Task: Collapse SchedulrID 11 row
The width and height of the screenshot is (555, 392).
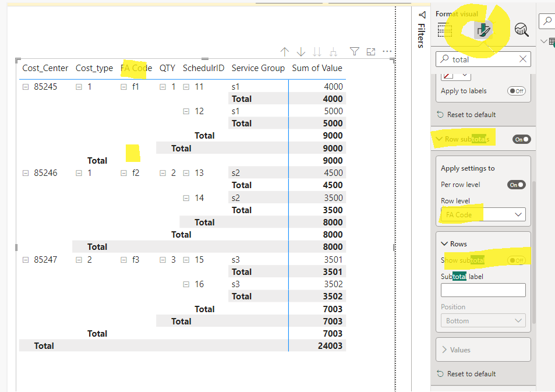Action: point(186,87)
